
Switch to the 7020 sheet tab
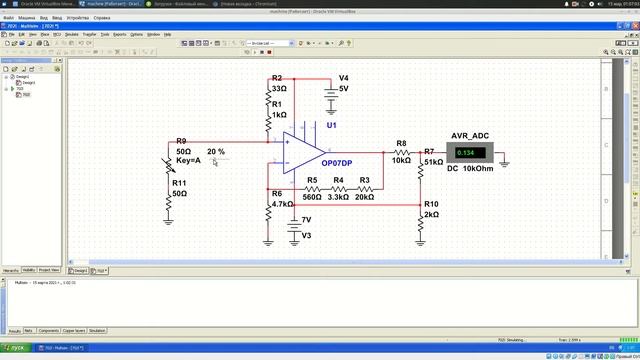click(99, 271)
